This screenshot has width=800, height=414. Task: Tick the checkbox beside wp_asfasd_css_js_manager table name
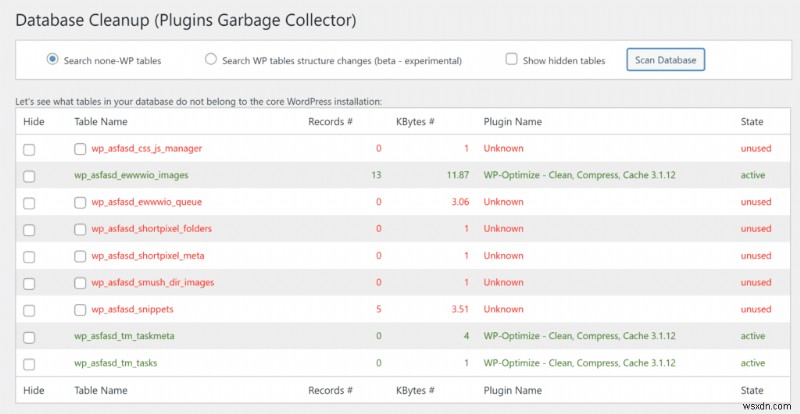[80, 149]
